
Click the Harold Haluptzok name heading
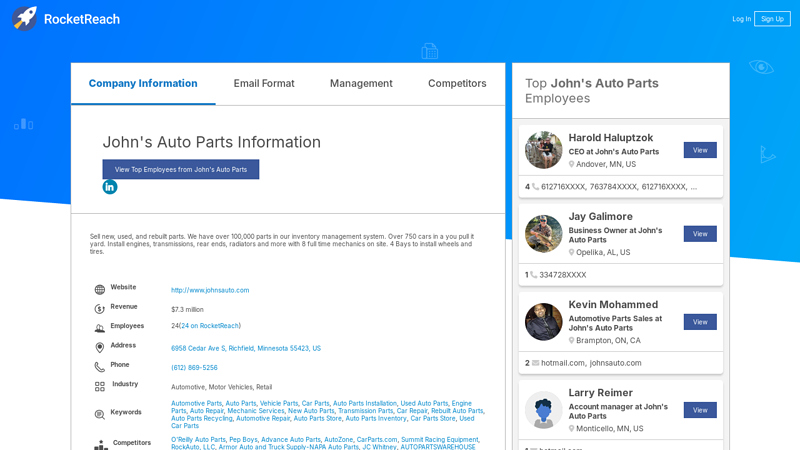(x=611, y=138)
